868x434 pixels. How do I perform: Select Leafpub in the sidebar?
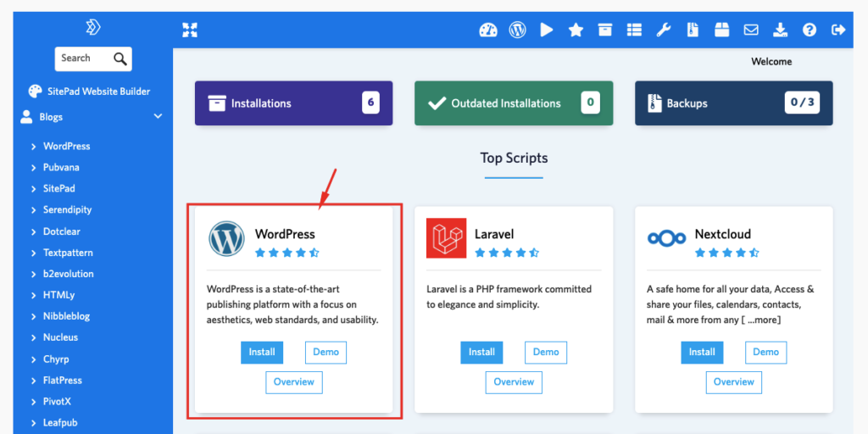(x=60, y=422)
